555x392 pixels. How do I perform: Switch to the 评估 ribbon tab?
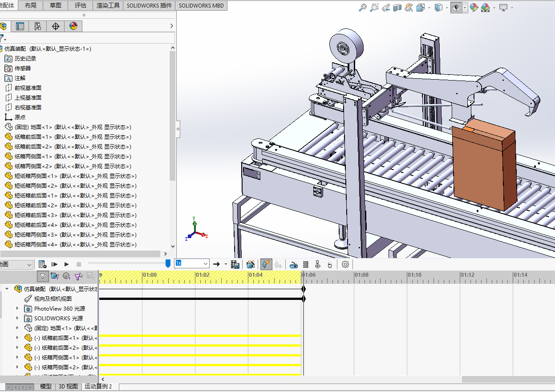(81, 5)
